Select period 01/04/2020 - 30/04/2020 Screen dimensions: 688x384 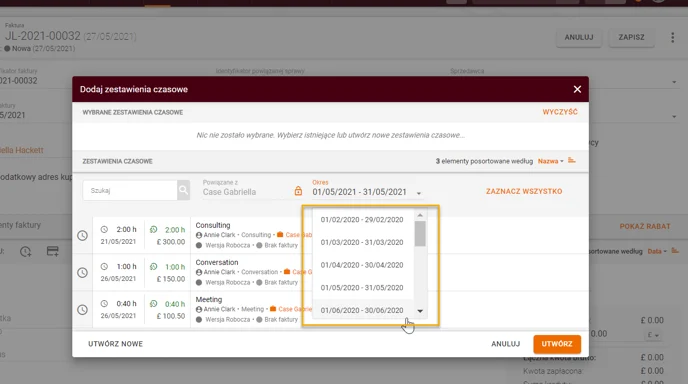pyautogui.click(x=362, y=265)
